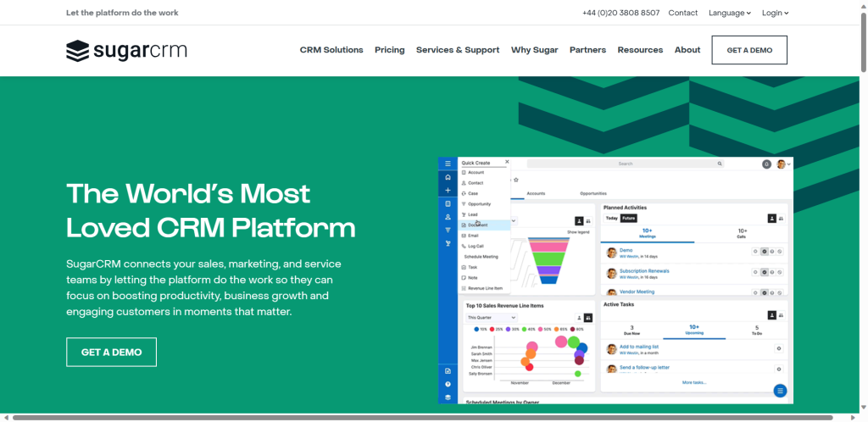
Task: Click the checkmark status button on Demo row
Action: click(764, 251)
